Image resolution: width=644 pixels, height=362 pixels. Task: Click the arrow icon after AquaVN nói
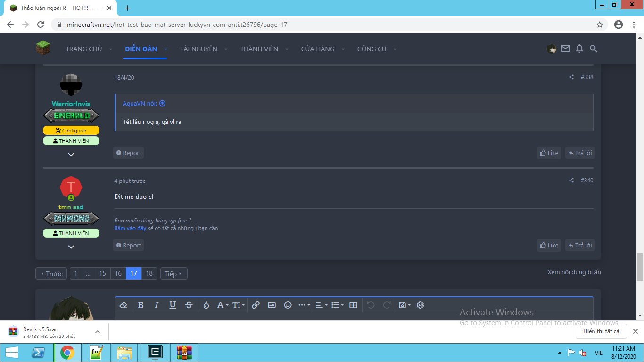click(x=162, y=104)
